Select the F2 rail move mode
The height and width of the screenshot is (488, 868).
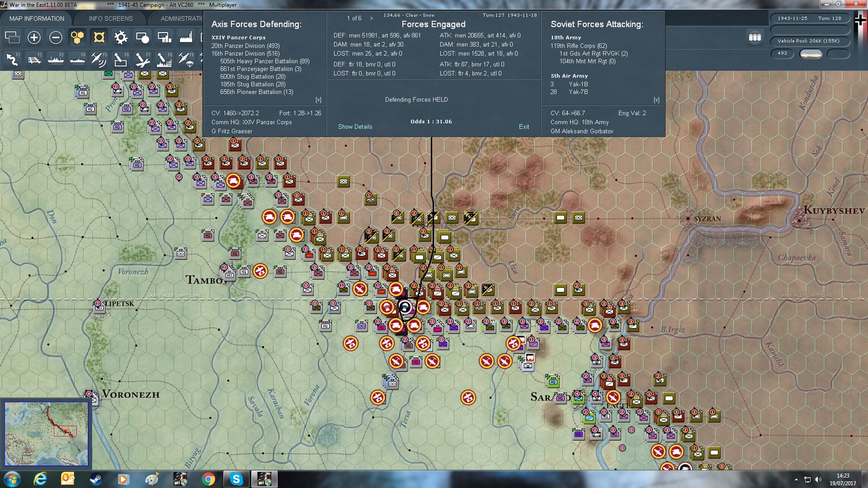34,60
